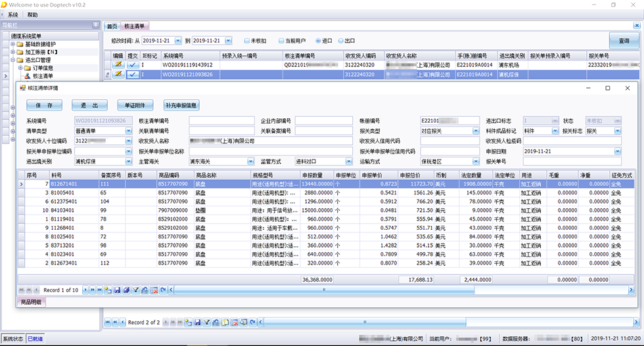Collapse 进出口管理 tree node

12,60
